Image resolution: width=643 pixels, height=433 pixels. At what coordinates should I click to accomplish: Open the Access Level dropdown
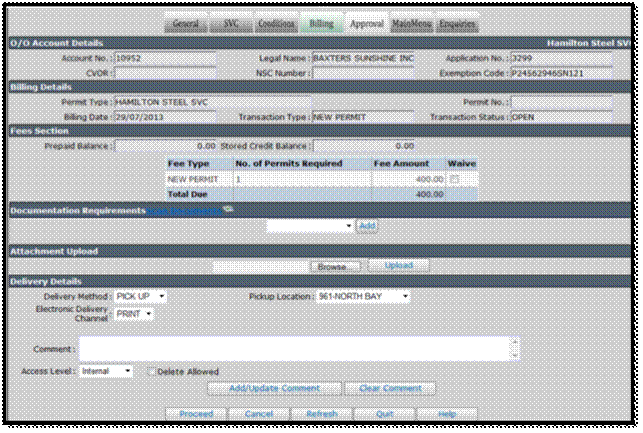tap(105, 371)
